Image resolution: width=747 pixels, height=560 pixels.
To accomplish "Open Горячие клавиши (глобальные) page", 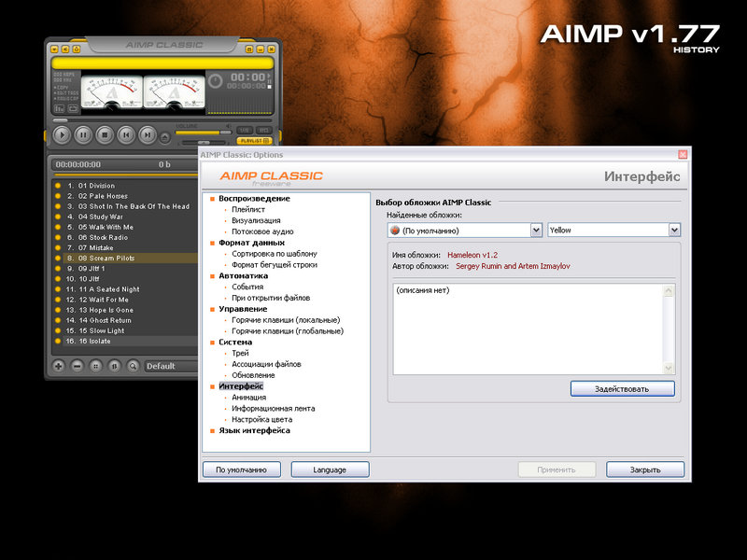I will point(288,331).
